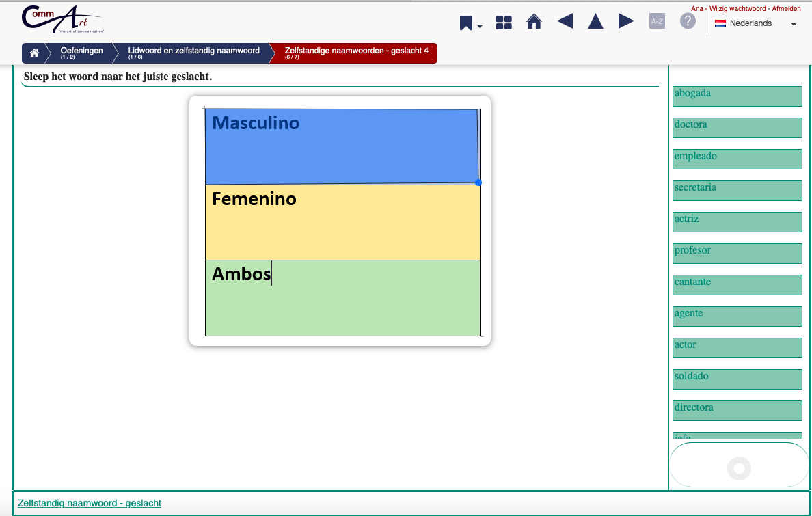The height and width of the screenshot is (516, 812).
Task: Click the round button below word list
Action: click(739, 468)
